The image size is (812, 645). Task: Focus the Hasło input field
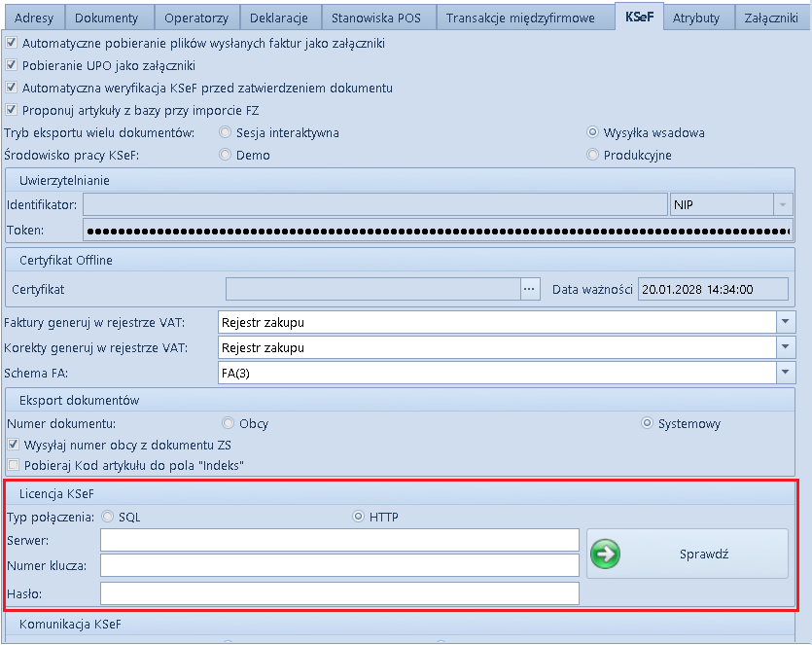pyautogui.click(x=339, y=593)
